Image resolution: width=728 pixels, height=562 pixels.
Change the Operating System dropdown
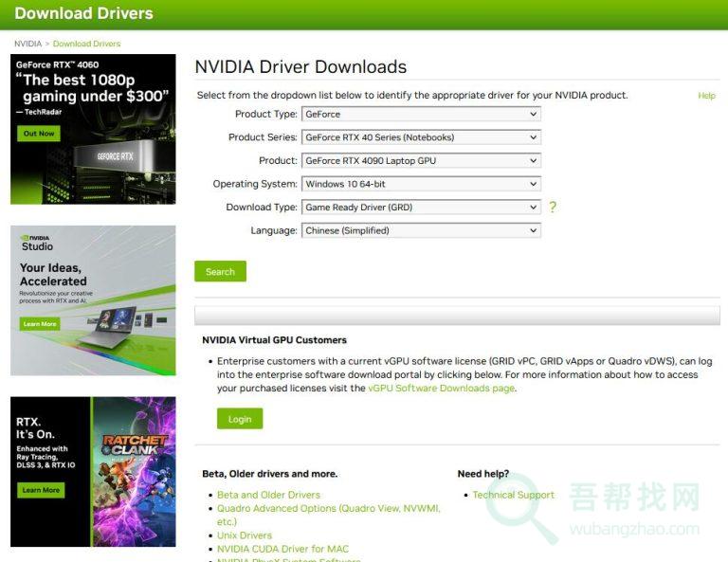coord(421,184)
